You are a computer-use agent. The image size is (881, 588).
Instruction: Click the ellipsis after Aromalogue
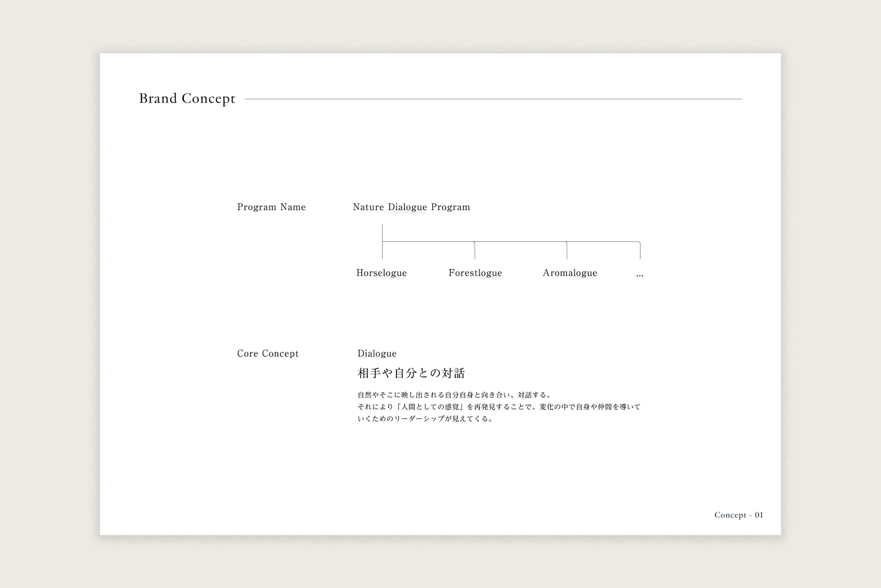click(x=640, y=276)
